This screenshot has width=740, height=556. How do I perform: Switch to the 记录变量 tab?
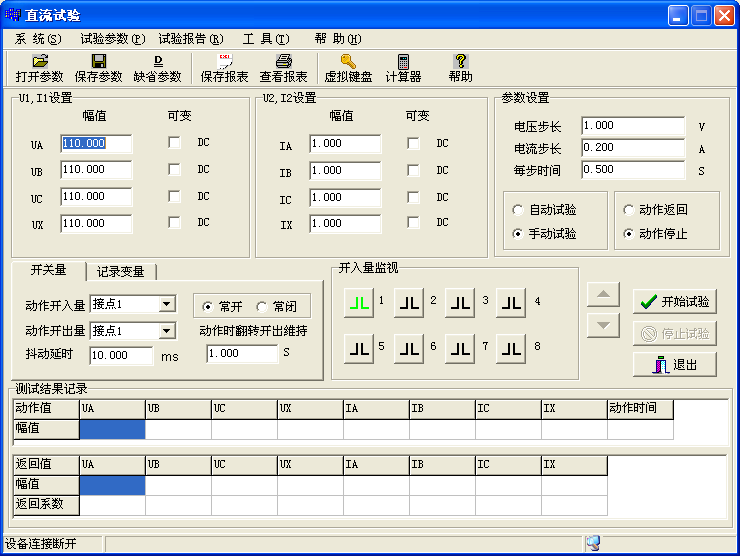[x=120, y=271]
